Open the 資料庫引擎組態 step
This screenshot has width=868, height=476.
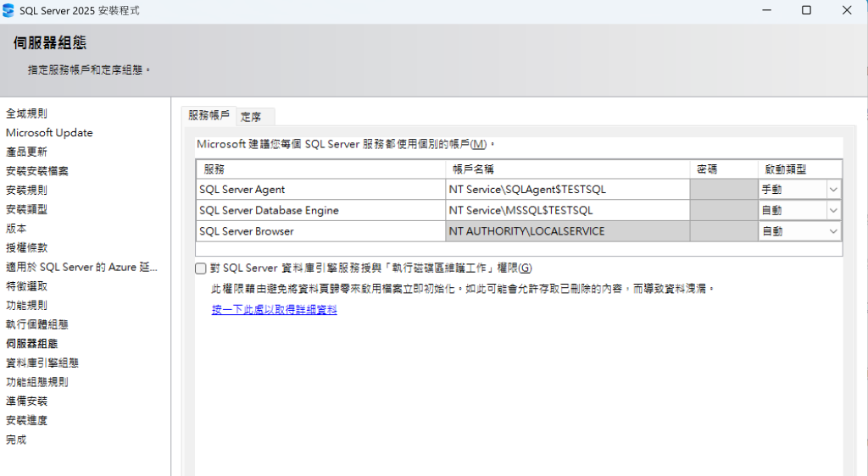point(42,363)
